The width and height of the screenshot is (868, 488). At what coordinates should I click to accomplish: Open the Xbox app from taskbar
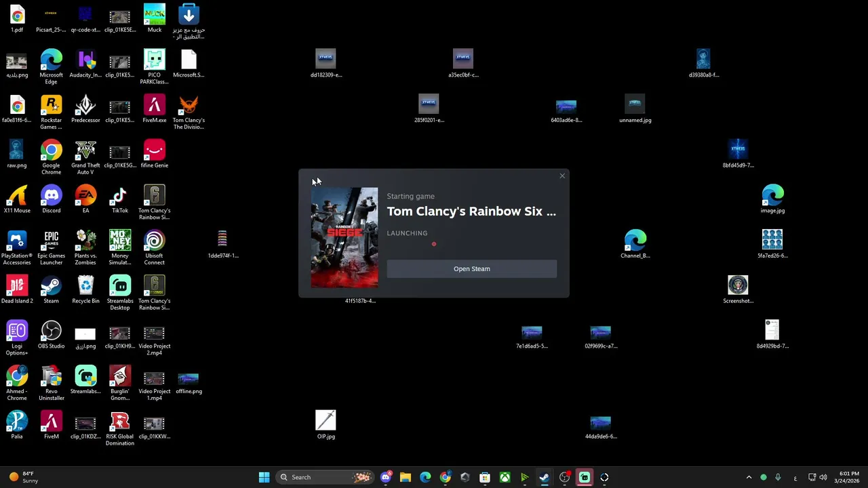click(505, 477)
